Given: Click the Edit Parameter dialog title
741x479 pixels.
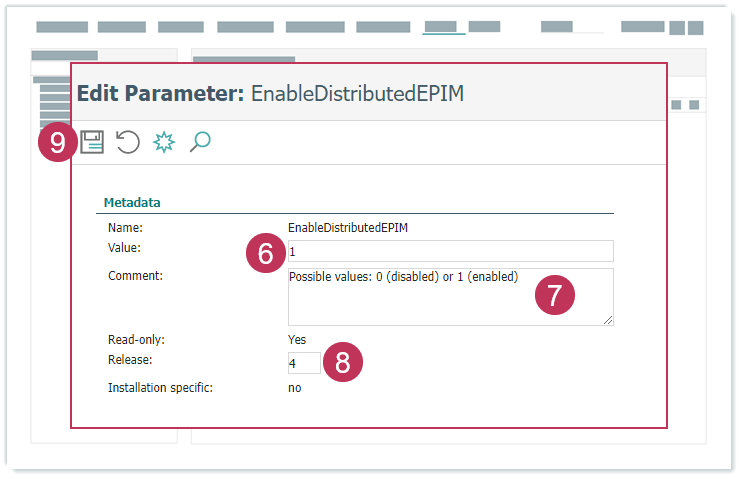Looking at the screenshot, I should pyautogui.click(x=270, y=94).
